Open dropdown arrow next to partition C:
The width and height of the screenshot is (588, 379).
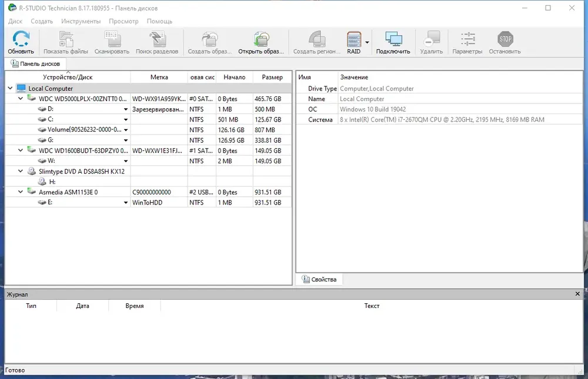point(126,120)
